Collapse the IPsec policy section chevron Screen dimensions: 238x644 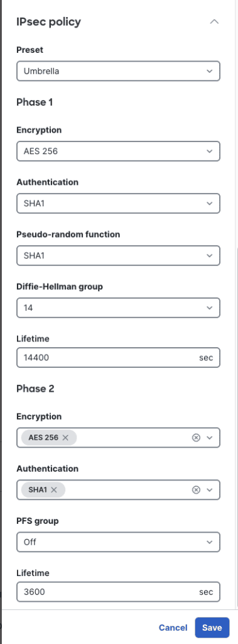214,22
